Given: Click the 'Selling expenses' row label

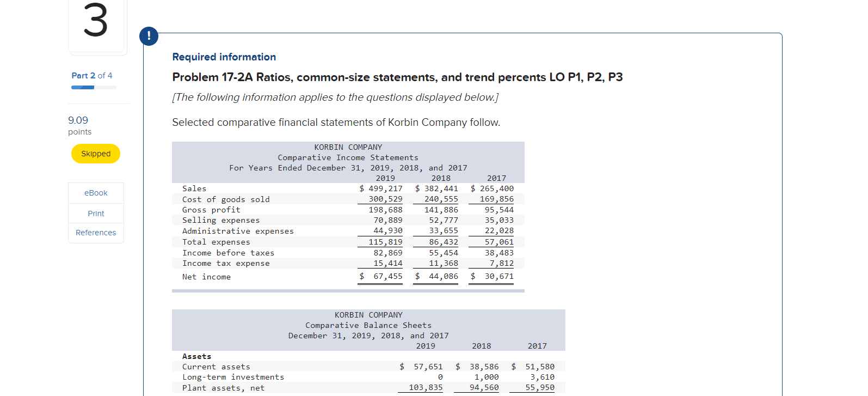Looking at the screenshot, I should (x=221, y=220).
